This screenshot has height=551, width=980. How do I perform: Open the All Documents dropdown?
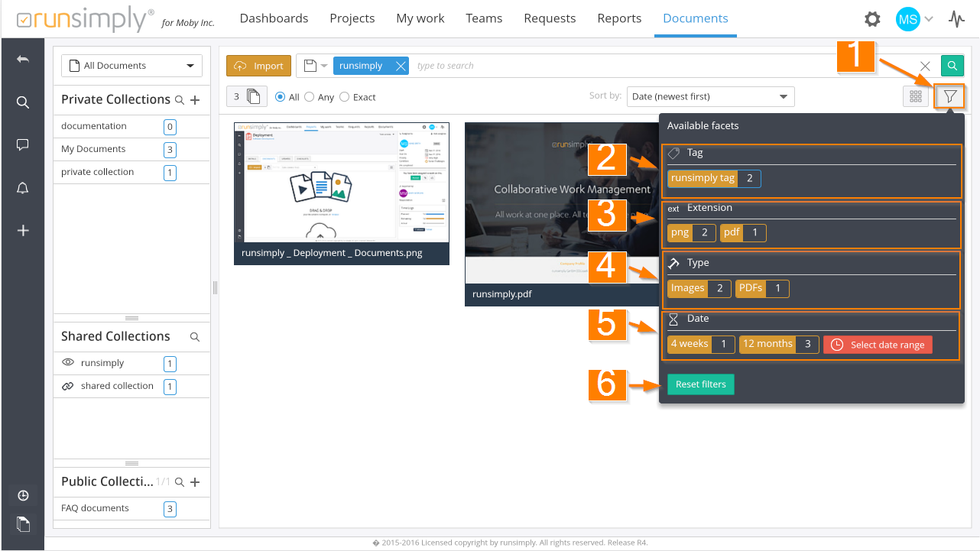131,66
